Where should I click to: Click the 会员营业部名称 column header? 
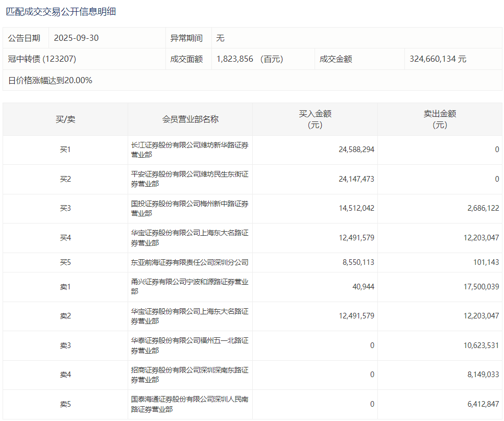click(x=190, y=119)
